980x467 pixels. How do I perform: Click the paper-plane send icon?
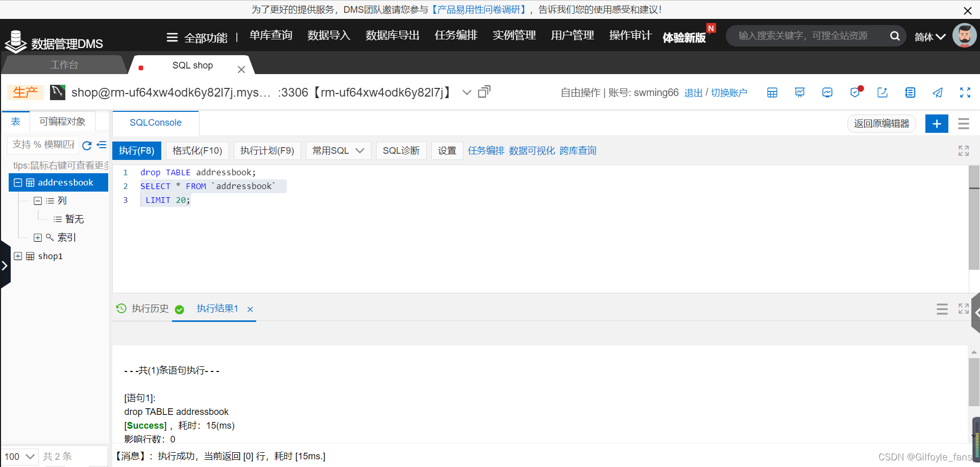pos(938,92)
